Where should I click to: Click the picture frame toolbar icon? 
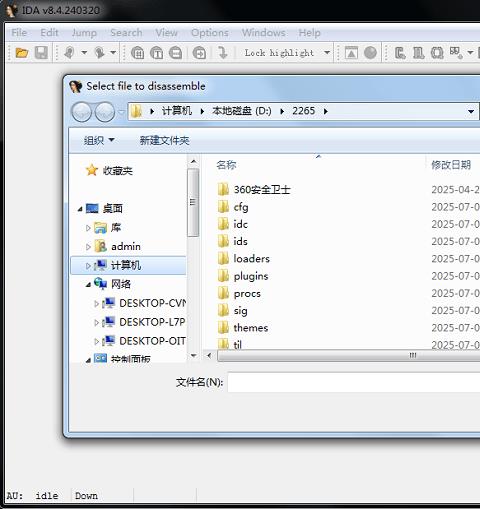point(351,53)
